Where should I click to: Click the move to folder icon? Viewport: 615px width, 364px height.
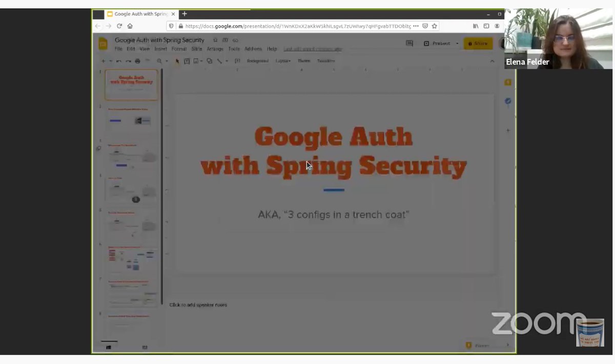pyautogui.click(x=225, y=40)
